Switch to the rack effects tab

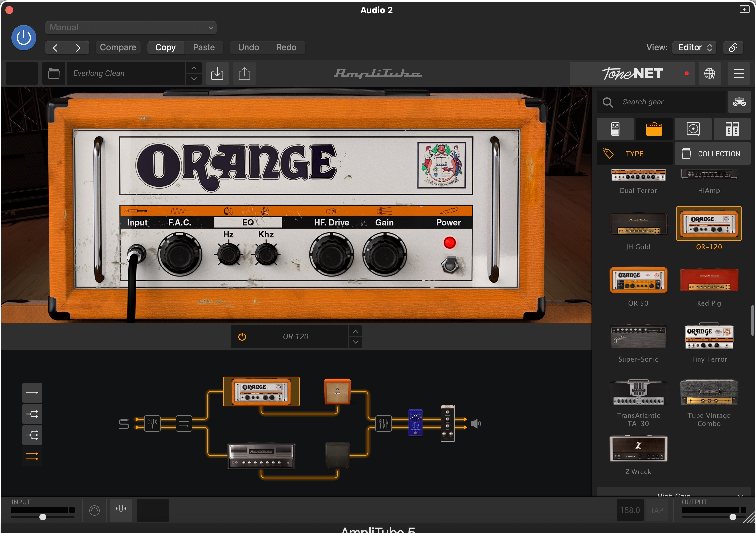tap(732, 129)
